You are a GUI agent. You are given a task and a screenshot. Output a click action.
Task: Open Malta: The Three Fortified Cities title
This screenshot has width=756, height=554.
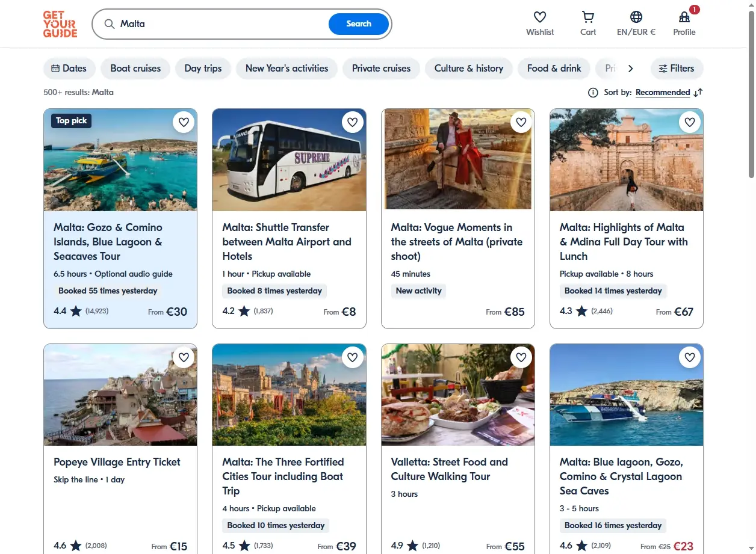tap(283, 476)
